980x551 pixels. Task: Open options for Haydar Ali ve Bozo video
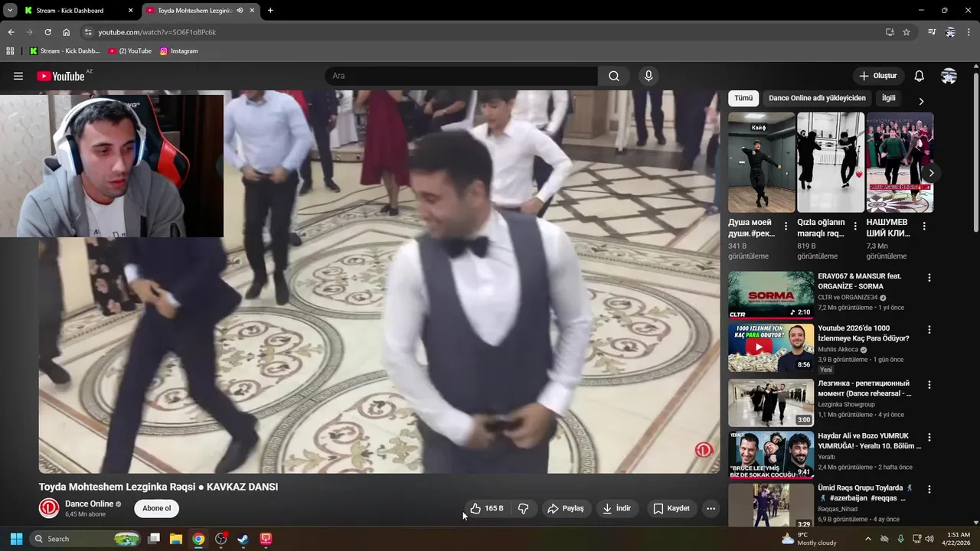[x=929, y=438]
